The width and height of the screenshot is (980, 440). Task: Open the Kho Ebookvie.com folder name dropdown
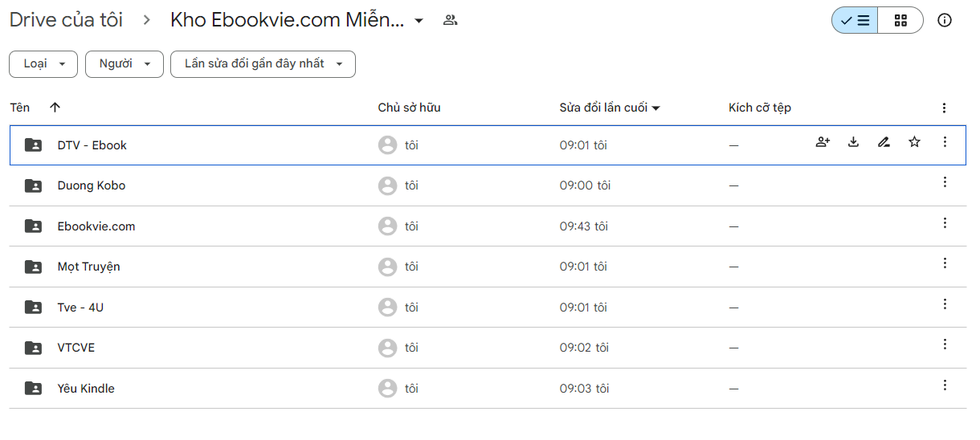click(x=419, y=21)
